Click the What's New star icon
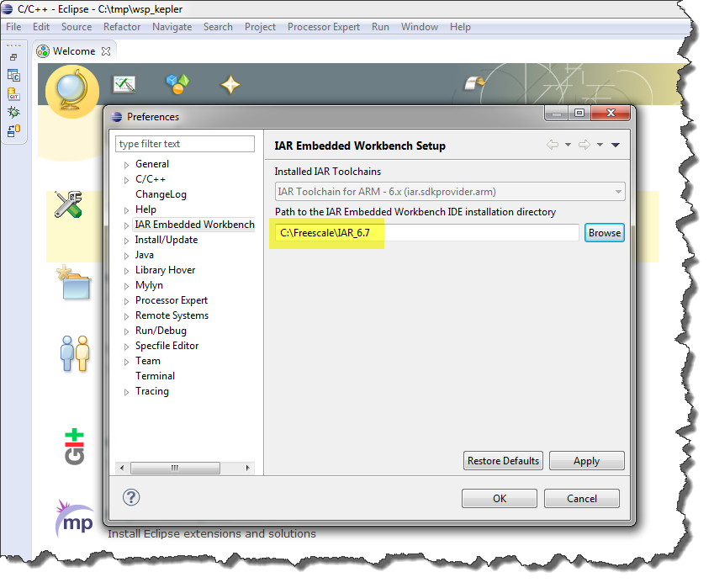714x588 pixels. [x=230, y=84]
